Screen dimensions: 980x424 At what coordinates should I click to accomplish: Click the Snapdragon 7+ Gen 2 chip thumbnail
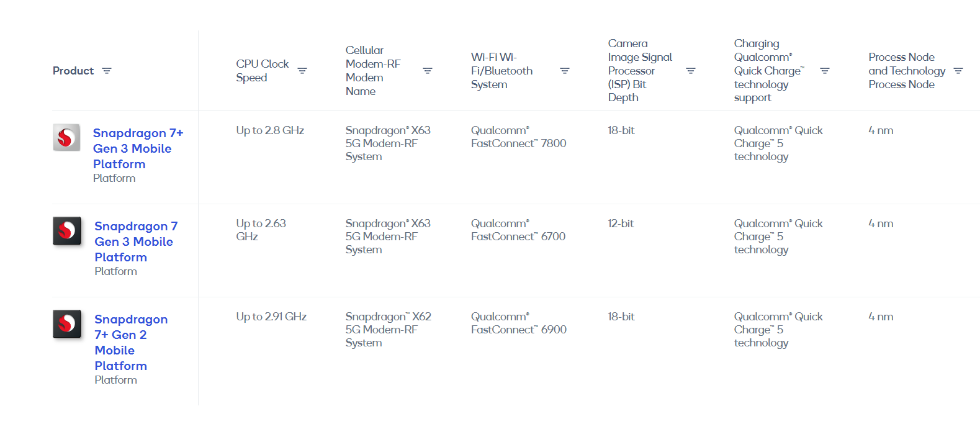click(x=66, y=324)
